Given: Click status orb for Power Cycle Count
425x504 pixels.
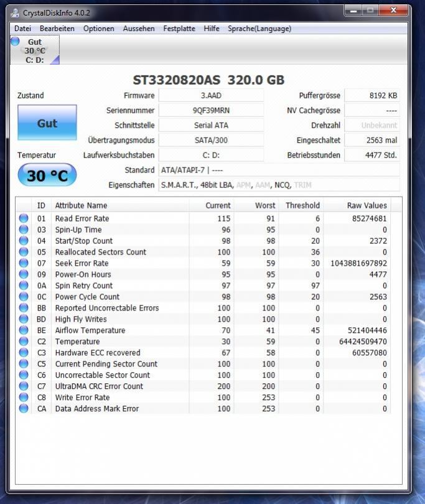Looking at the screenshot, I should pos(24,296).
